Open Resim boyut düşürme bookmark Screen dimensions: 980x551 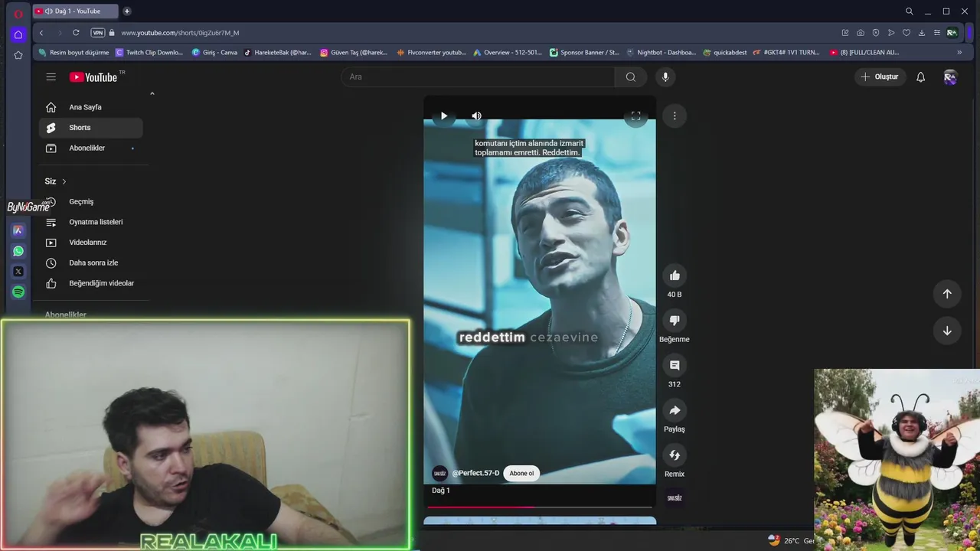click(73, 53)
